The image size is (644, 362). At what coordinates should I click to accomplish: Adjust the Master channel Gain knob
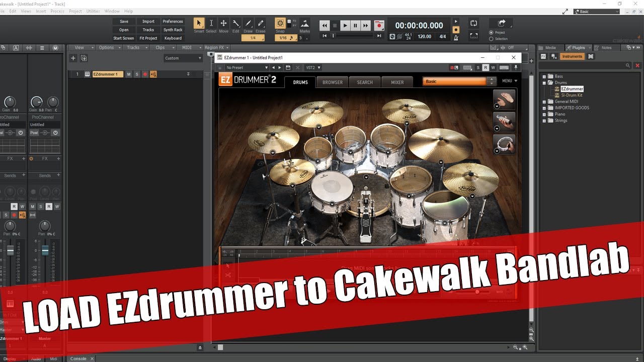pos(37,102)
